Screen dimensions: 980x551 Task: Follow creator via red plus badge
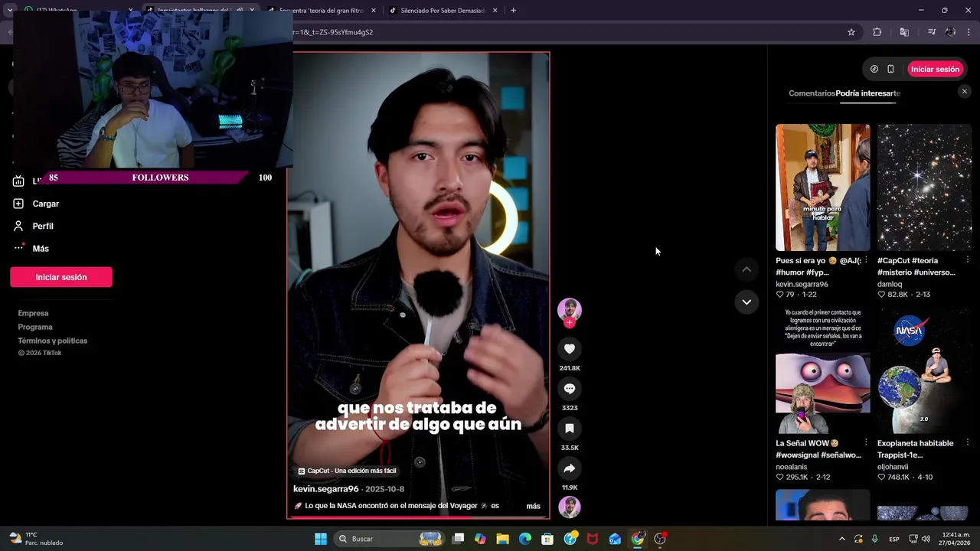click(x=569, y=323)
